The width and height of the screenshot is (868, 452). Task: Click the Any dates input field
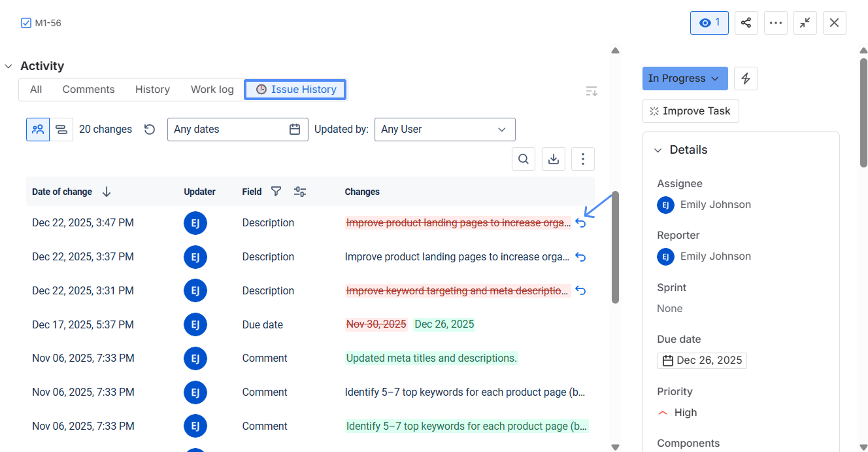[238, 130]
